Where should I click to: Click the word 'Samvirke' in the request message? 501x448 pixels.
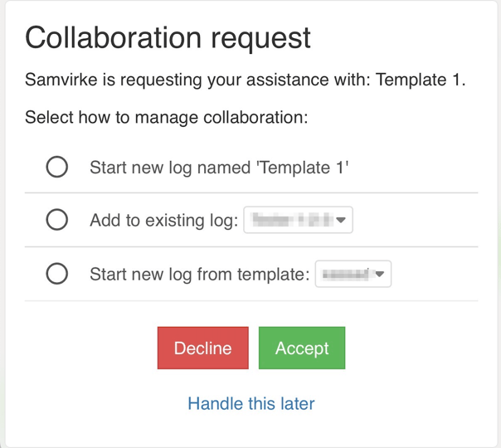click(x=59, y=80)
